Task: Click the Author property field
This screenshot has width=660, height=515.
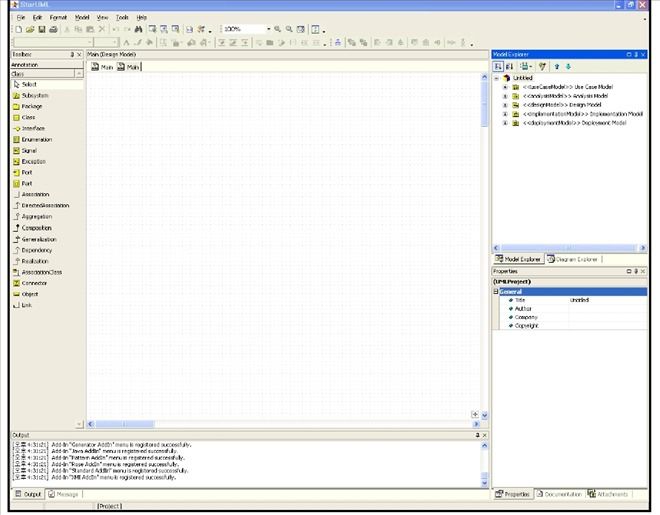Action: point(607,309)
